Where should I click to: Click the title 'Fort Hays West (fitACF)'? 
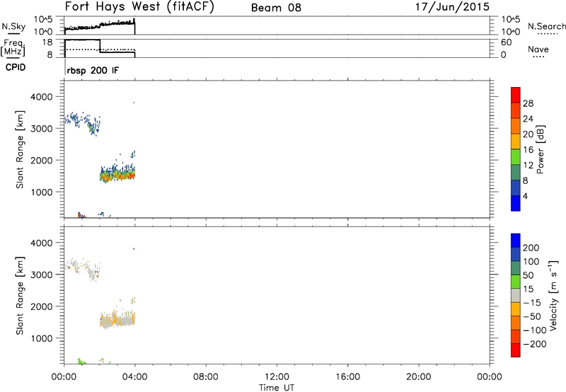click(x=139, y=7)
